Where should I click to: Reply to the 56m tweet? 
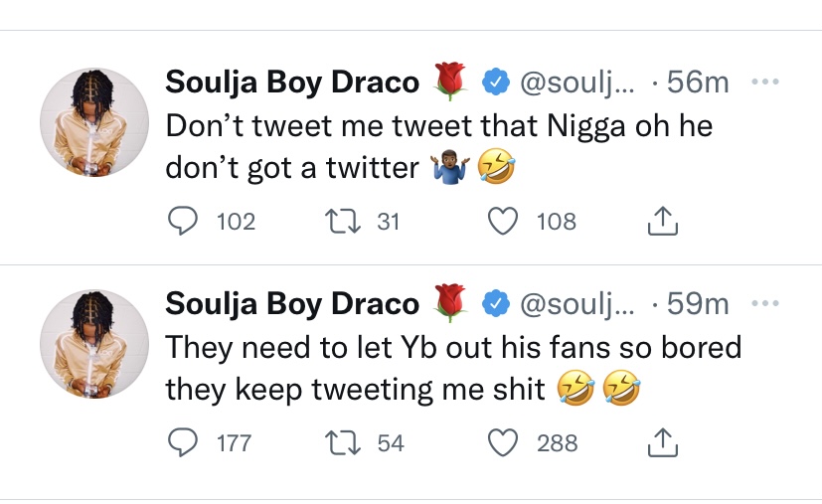pos(183,222)
